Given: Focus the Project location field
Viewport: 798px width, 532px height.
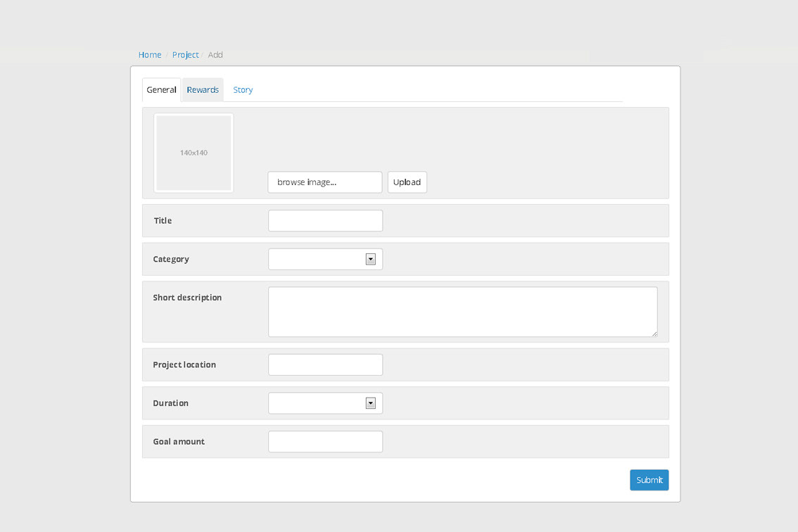Looking at the screenshot, I should [x=325, y=365].
